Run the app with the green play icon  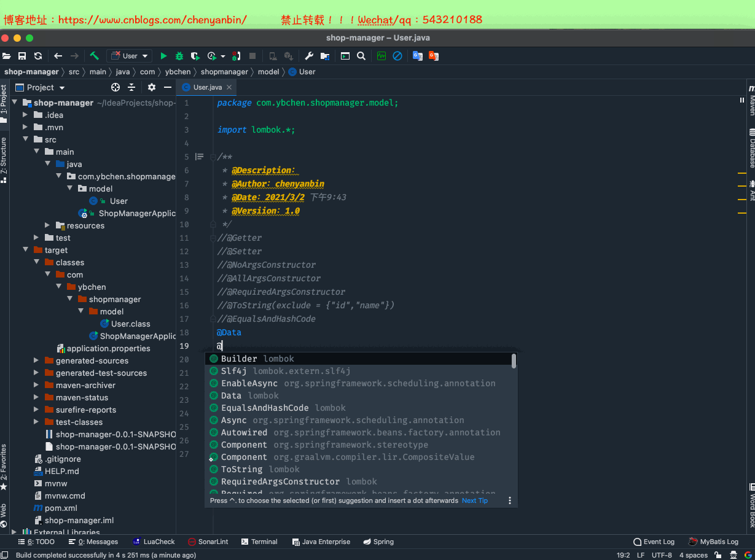click(163, 56)
